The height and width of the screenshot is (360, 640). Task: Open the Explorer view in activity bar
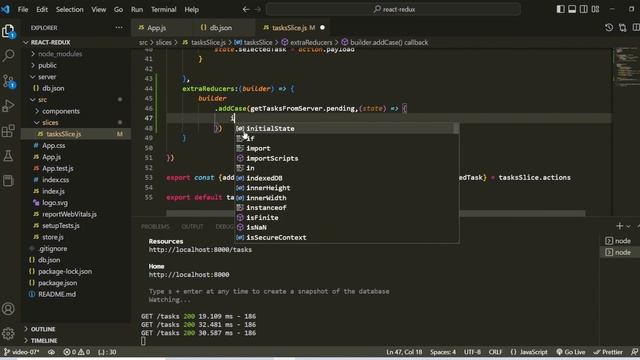coord(9,31)
